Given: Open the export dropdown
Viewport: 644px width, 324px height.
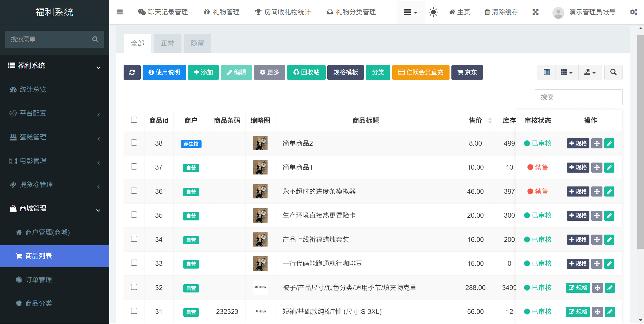Looking at the screenshot, I should [x=590, y=72].
